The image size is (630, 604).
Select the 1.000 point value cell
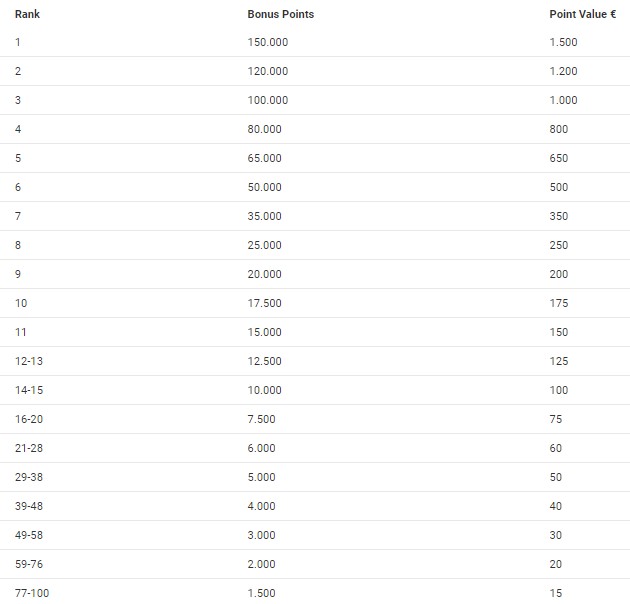[563, 100]
